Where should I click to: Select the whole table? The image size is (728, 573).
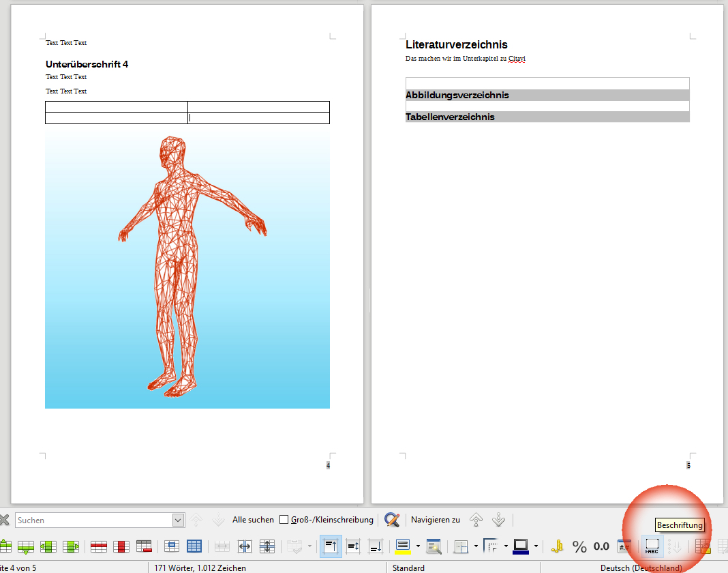194,546
